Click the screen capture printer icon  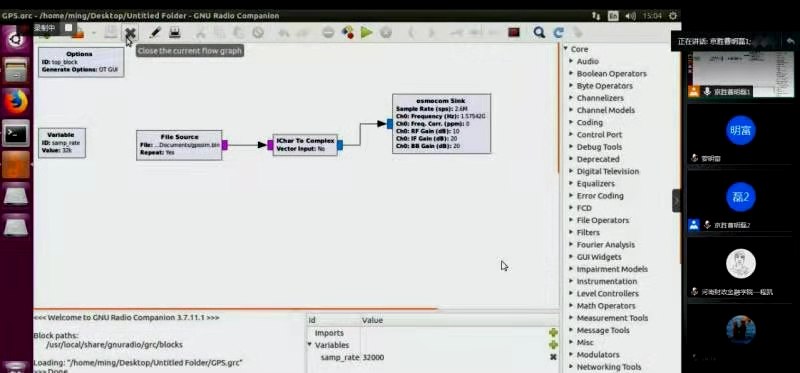174,33
